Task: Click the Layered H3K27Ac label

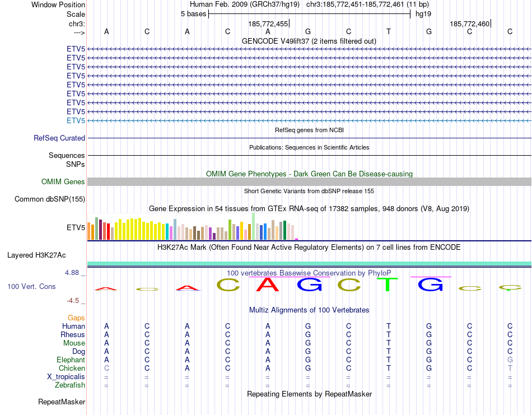Action: pyautogui.click(x=36, y=255)
